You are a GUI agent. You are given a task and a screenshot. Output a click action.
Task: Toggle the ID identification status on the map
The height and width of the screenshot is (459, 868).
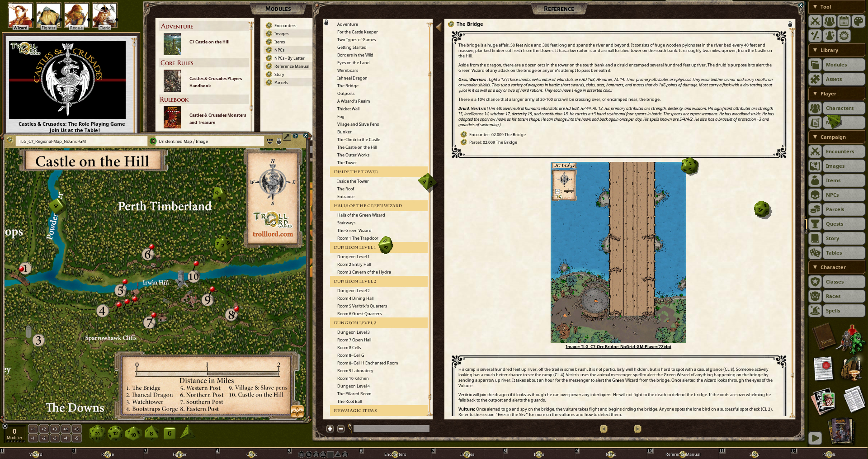pyautogui.click(x=153, y=141)
